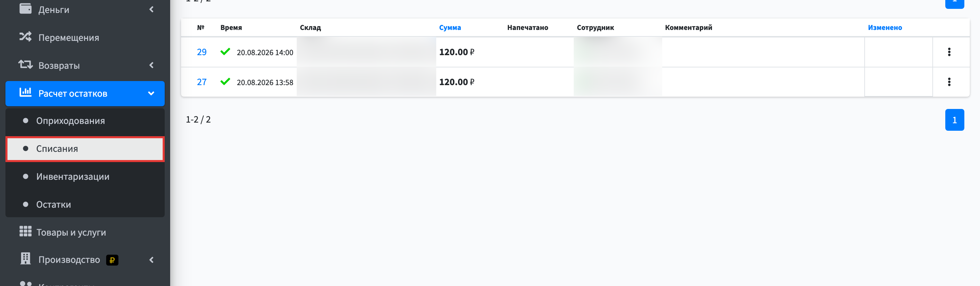This screenshot has width=980, height=286.
Task: Open the three-dot menu for row 27
Action: 949,82
